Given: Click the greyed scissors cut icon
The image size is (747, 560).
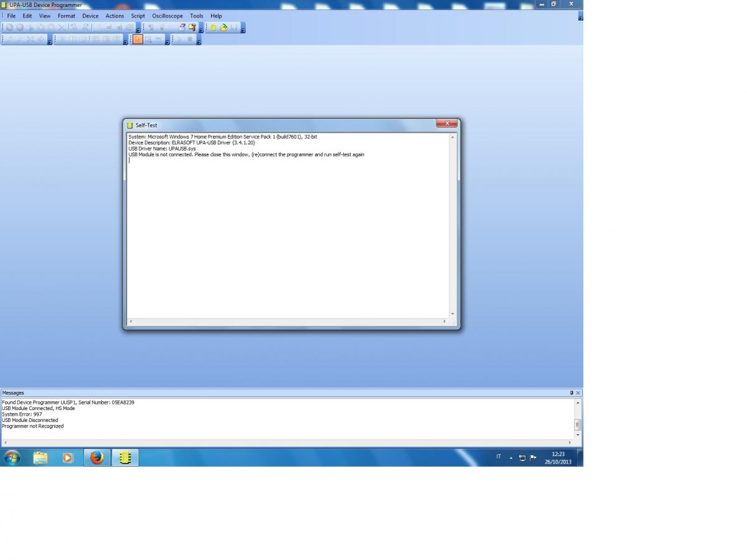Looking at the screenshot, I should click(31, 27).
